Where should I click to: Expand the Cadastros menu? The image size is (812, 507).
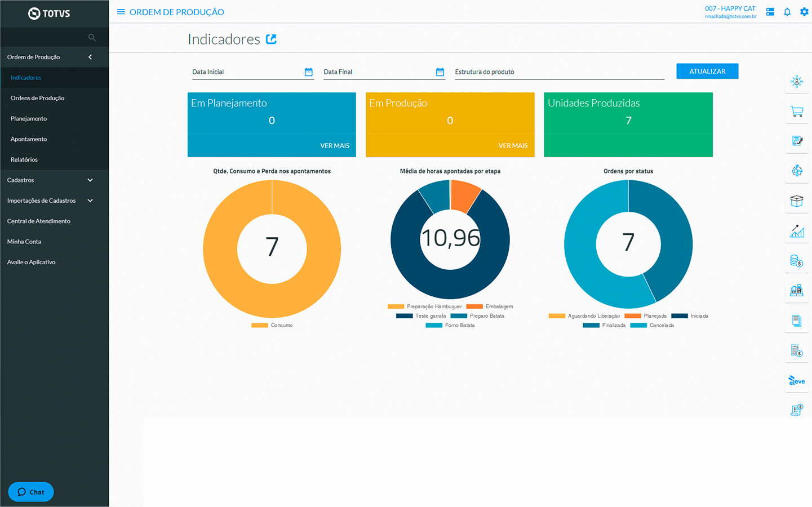(x=90, y=180)
